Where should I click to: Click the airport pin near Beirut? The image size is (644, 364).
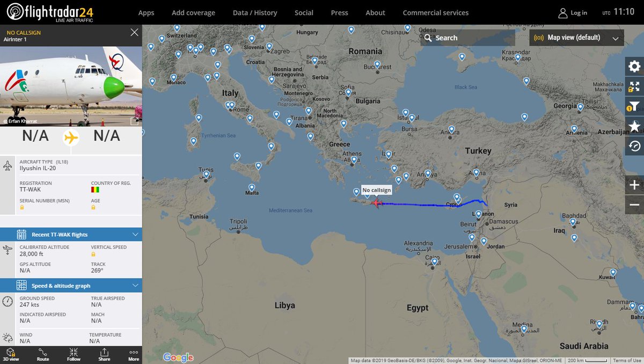479,214
